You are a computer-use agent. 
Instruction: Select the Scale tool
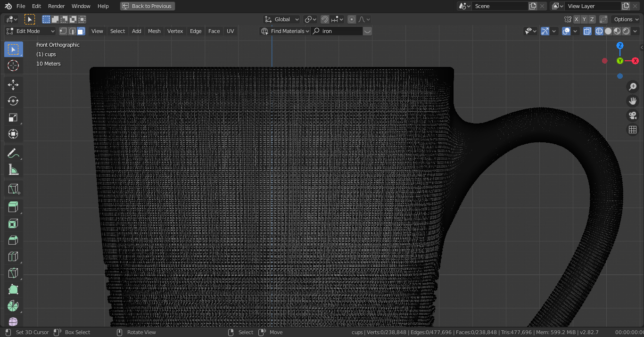click(x=13, y=117)
